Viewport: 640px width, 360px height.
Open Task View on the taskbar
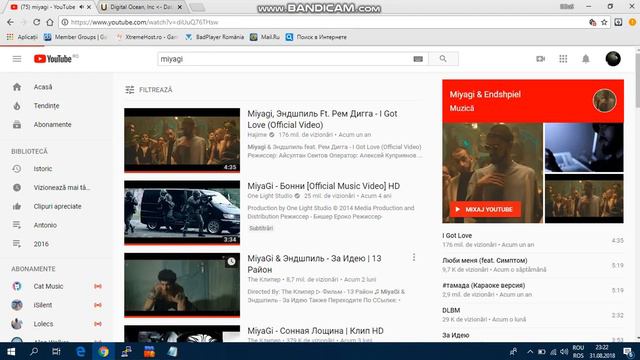click(56, 351)
